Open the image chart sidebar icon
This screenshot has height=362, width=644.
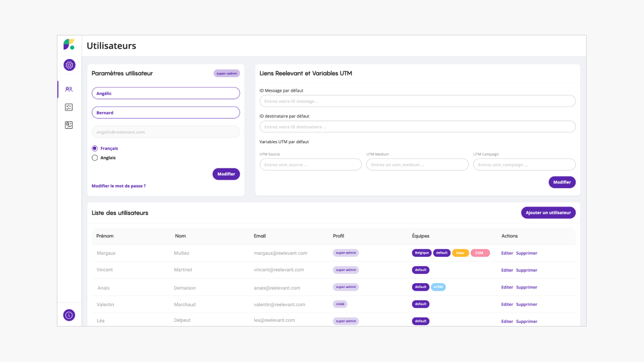click(69, 125)
